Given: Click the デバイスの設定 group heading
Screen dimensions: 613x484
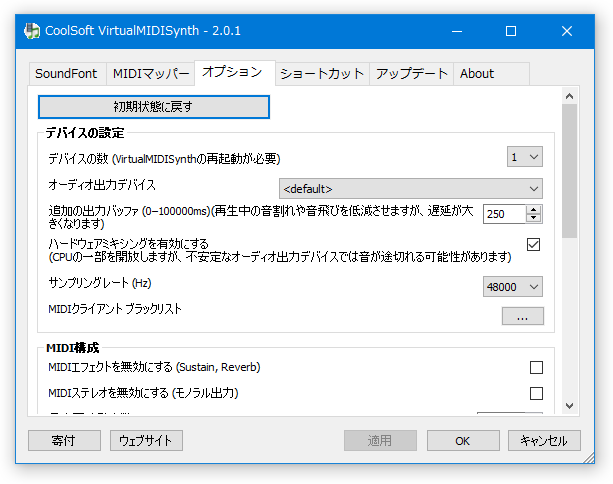Looking at the screenshot, I should [x=85, y=133].
